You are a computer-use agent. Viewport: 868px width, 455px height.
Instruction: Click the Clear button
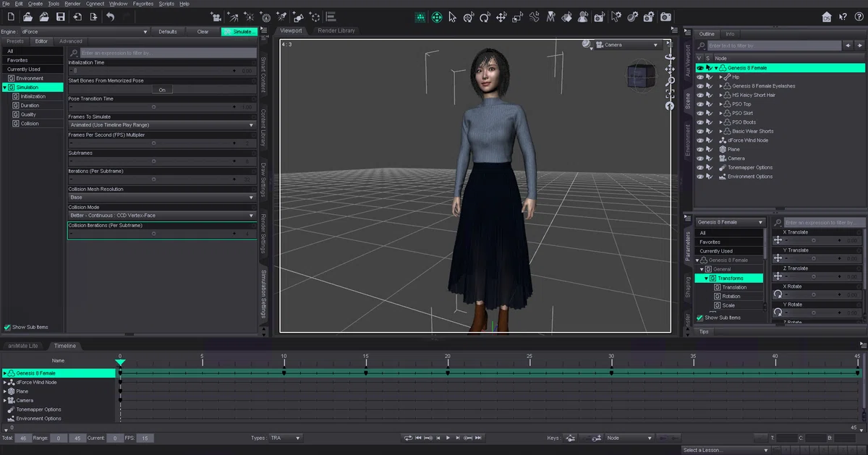[x=203, y=32]
